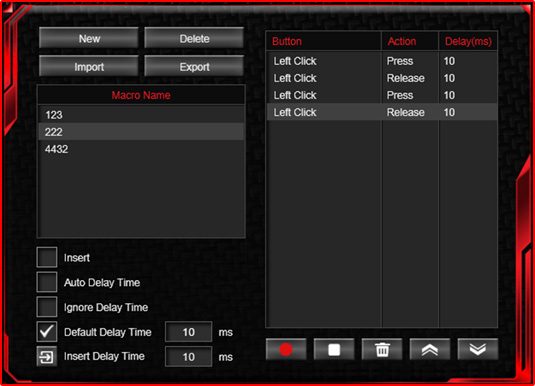Stop recording with the square stop button
The width and height of the screenshot is (535, 386).
click(x=334, y=349)
